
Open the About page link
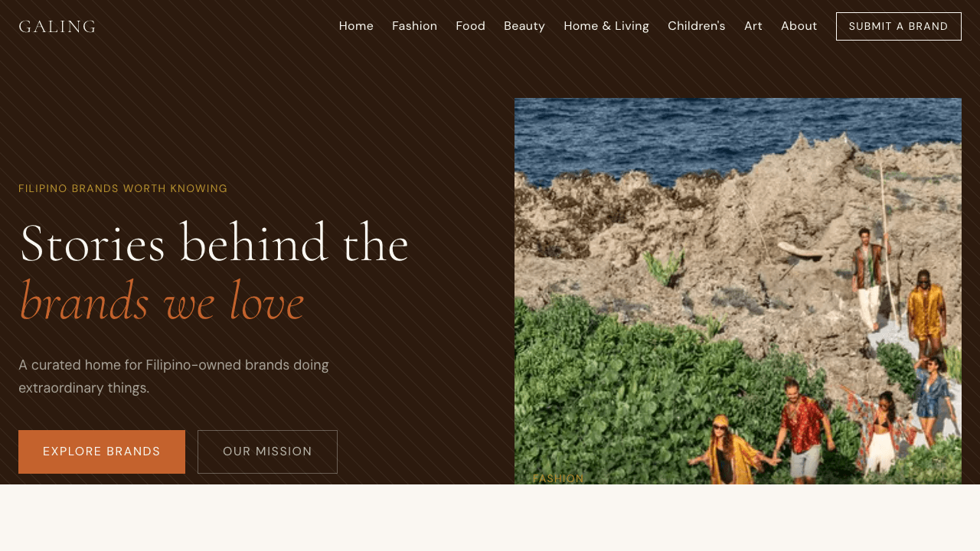799,26
